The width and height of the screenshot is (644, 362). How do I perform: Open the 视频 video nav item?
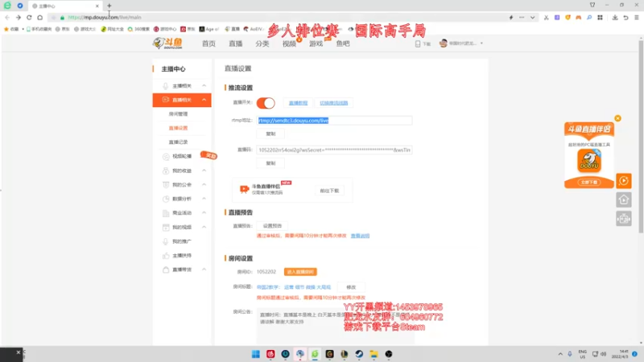pos(289,43)
